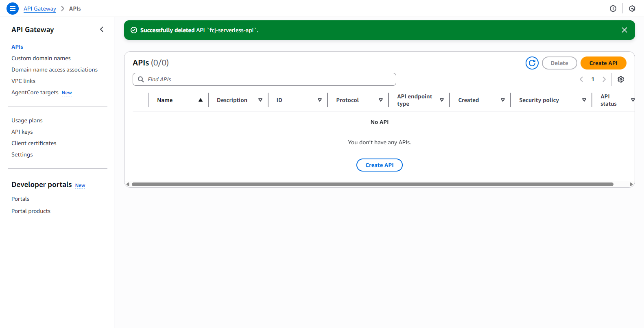644x328 pixels.
Task: Sort by Description column
Action: pos(260,100)
